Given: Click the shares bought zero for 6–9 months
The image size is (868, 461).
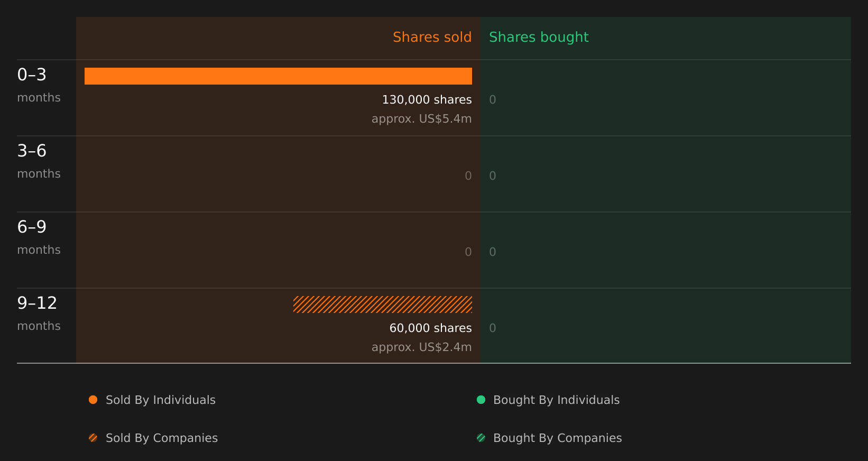Looking at the screenshot, I should (493, 252).
